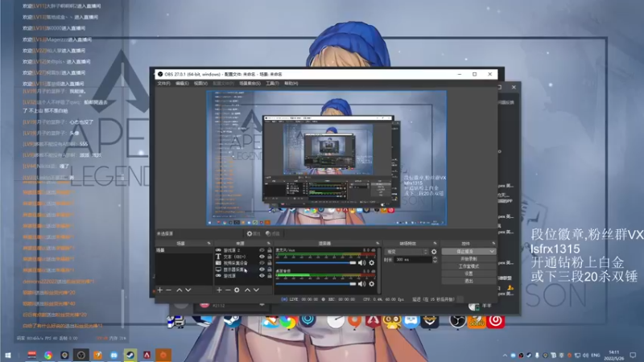The image size is (644, 362).
Task: Adjust the 麦克风/Aux volume slider
Action: coord(316,263)
